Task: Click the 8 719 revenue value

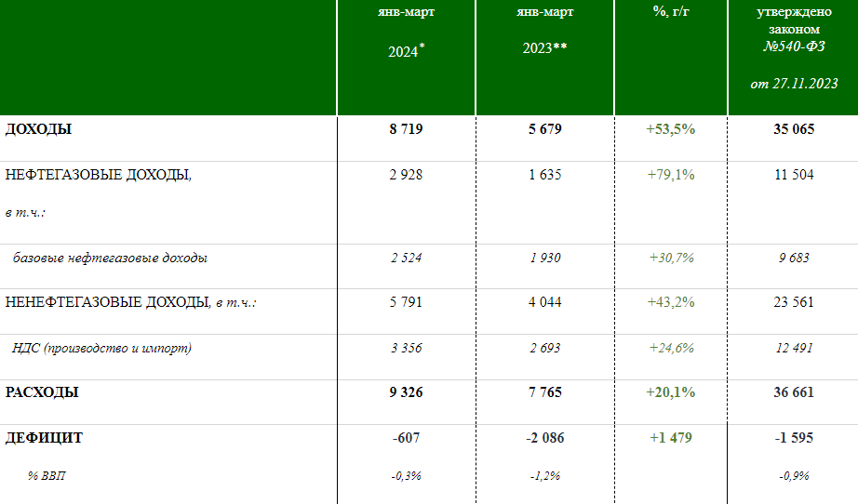Action: point(406,129)
